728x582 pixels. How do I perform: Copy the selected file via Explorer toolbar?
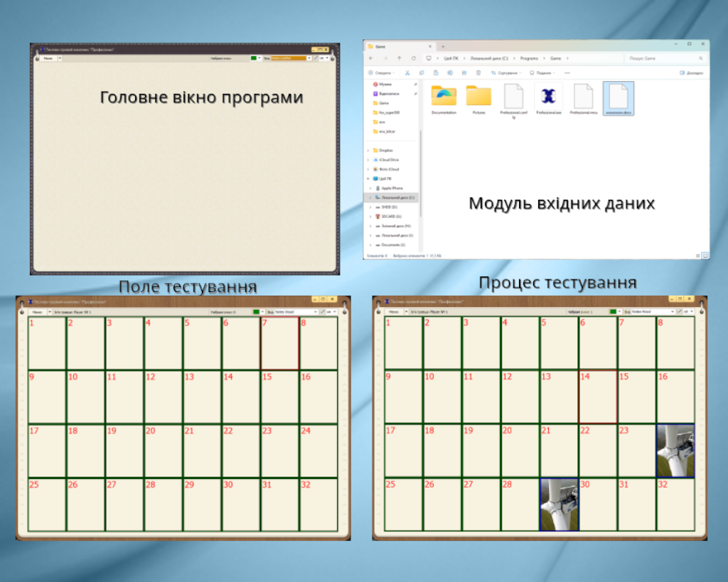click(422, 73)
